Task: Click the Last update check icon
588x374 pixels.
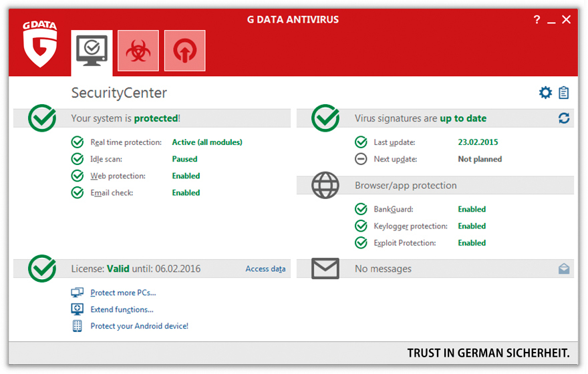Action: pos(361,142)
